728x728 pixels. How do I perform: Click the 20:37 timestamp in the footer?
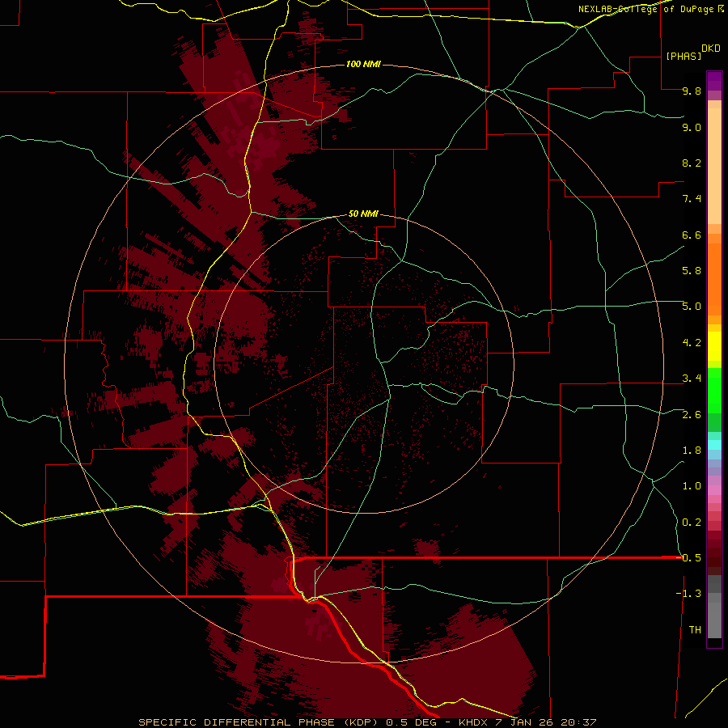(x=578, y=722)
